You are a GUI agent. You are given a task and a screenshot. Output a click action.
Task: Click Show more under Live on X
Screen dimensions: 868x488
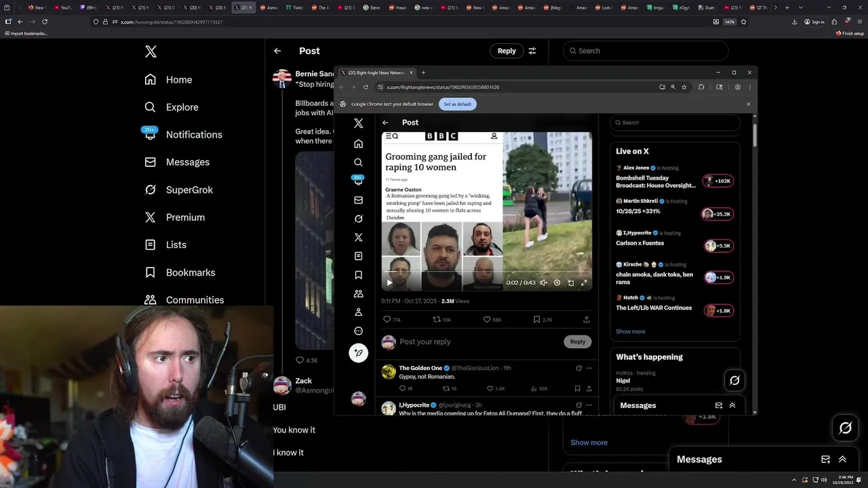coord(631,331)
